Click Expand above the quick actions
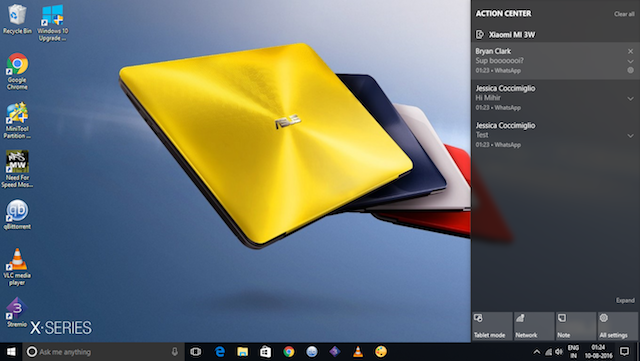 click(625, 301)
